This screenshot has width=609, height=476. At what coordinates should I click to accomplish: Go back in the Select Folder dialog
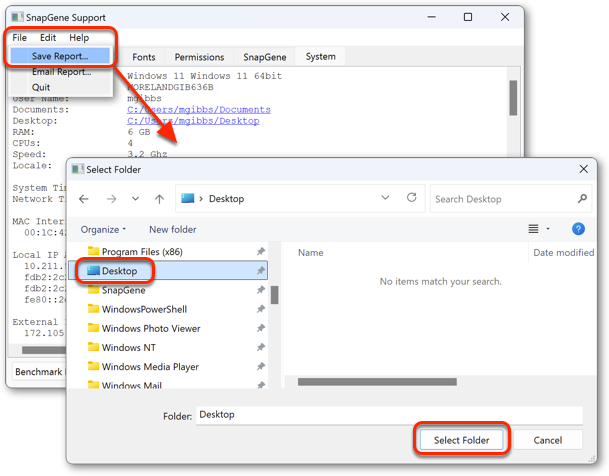point(84,199)
